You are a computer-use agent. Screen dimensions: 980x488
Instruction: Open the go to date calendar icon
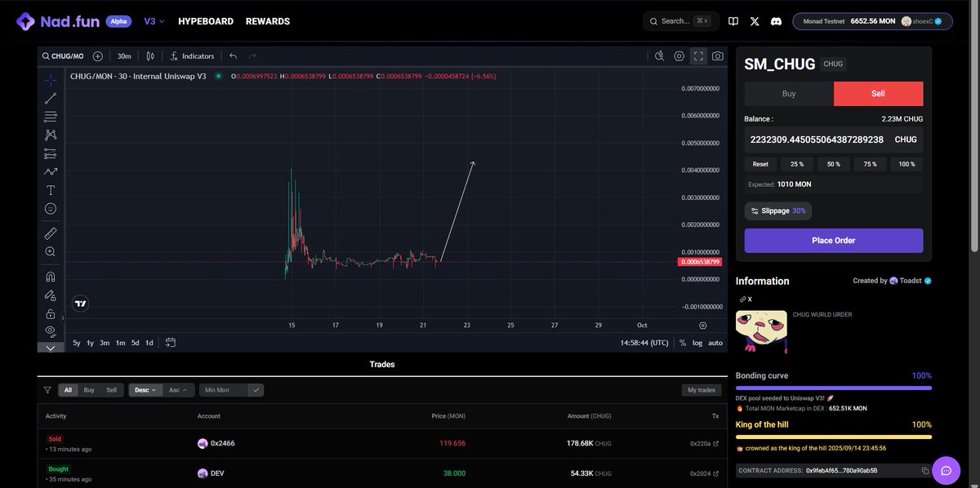click(171, 343)
